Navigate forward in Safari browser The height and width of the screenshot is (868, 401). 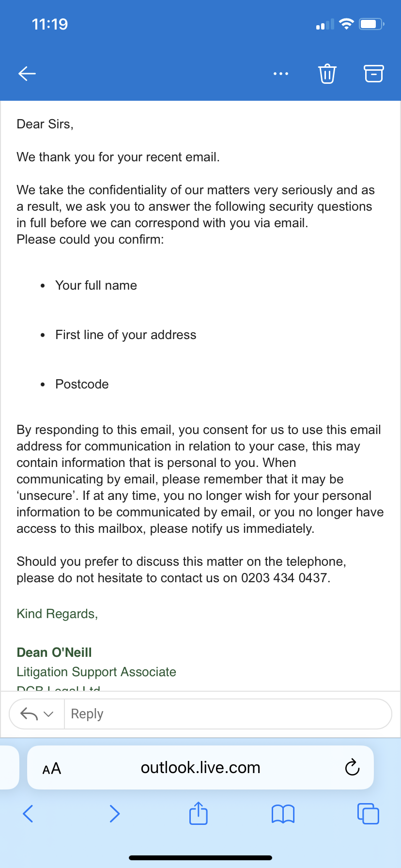[114, 814]
